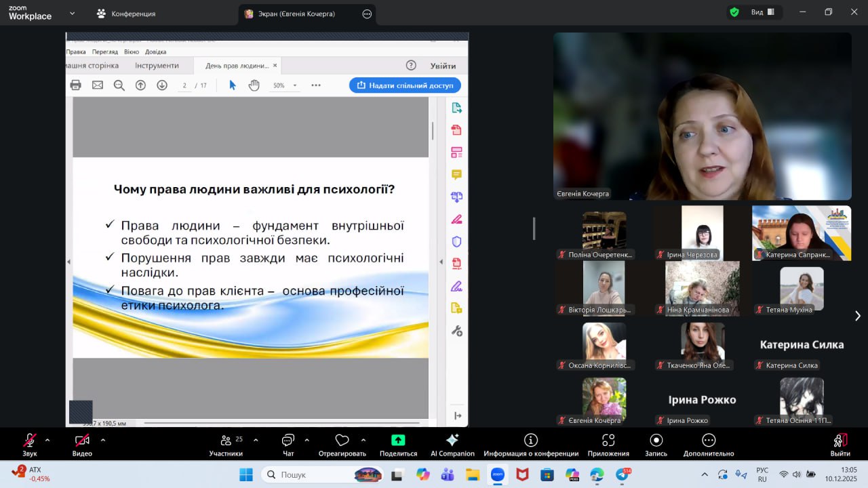Turn on the video camera
The image size is (868, 488).
click(82, 441)
